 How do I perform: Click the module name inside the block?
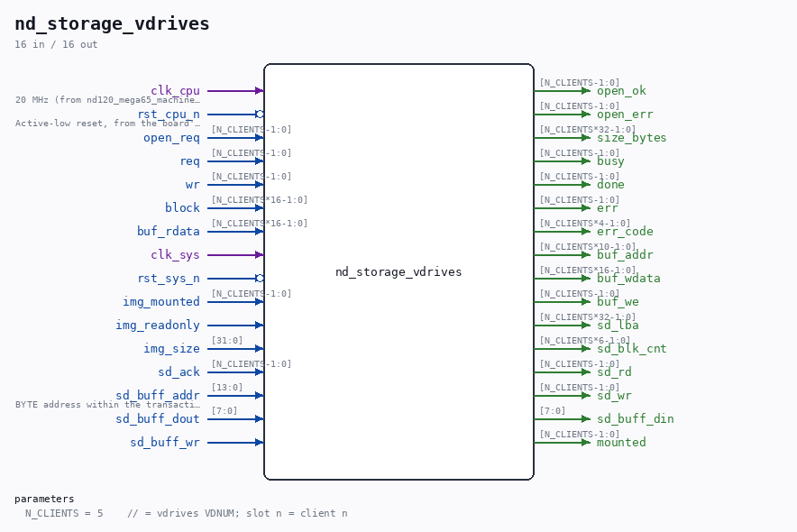click(x=398, y=271)
